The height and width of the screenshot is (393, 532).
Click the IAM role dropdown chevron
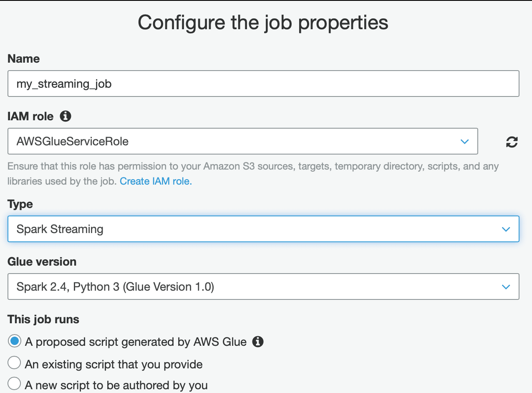(x=464, y=141)
